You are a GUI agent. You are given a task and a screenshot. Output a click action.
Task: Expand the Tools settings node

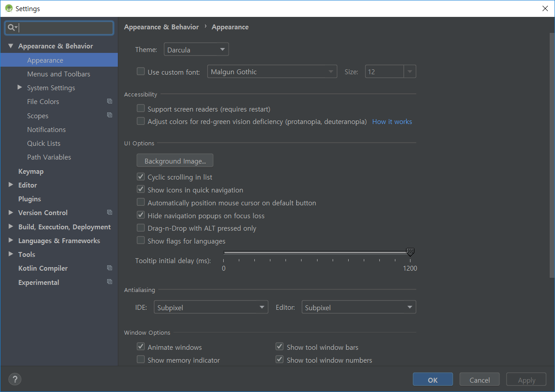click(11, 254)
